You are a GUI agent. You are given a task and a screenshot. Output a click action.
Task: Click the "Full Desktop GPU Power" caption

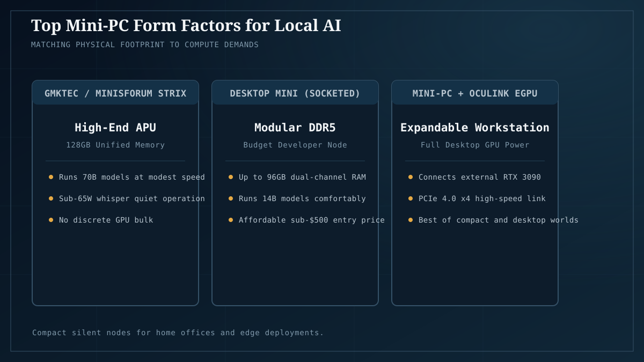pos(475,145)
